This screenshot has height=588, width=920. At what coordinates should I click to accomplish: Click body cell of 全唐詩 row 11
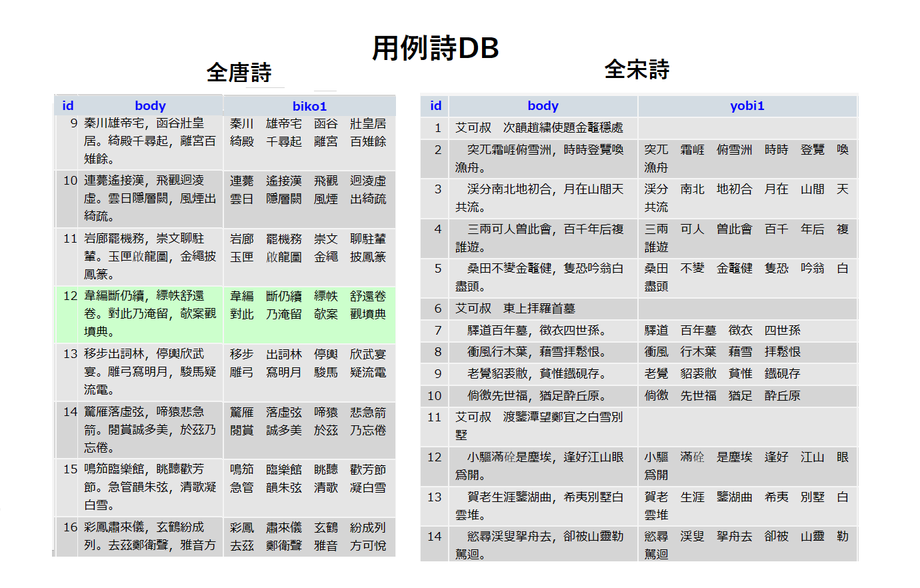click(151, 257)
